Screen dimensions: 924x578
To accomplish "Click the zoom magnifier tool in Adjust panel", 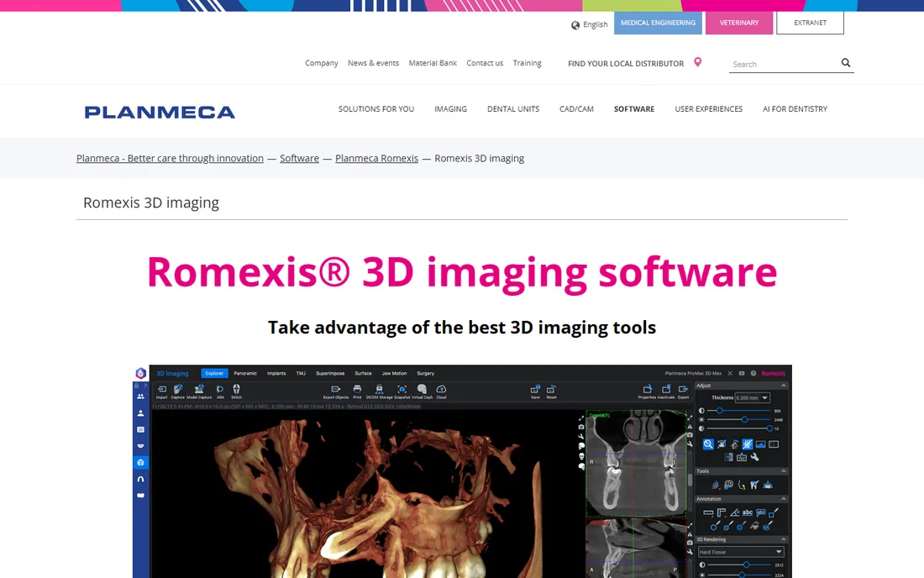I will [708, 444].
